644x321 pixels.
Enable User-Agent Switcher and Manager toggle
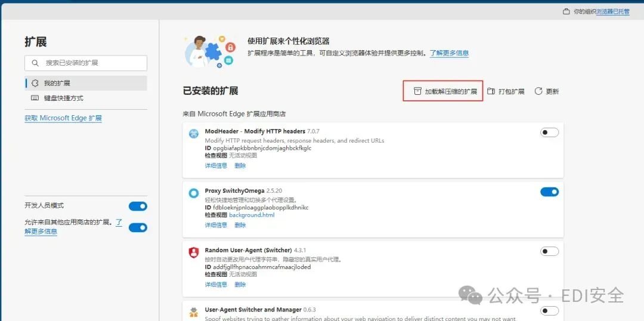point(550,311)
